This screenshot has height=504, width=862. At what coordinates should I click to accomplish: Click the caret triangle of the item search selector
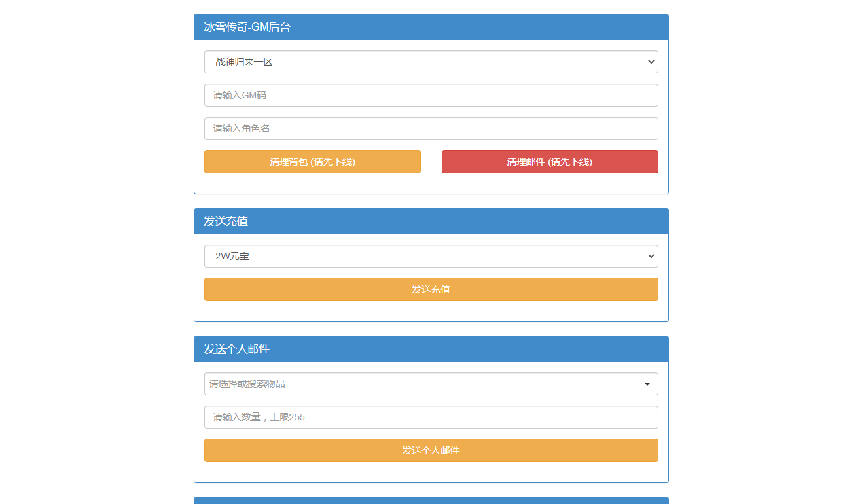(x=647, y=384)
